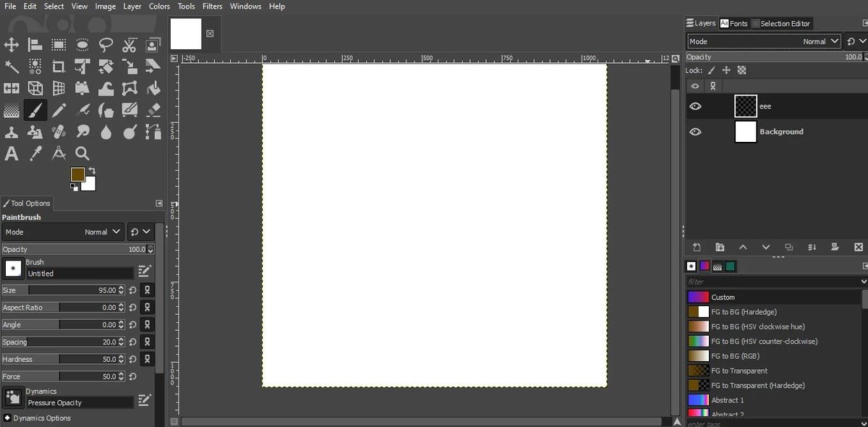Select the Scissors Select tool
Viewport: 868px width, 427px height.
coord(129,45)
